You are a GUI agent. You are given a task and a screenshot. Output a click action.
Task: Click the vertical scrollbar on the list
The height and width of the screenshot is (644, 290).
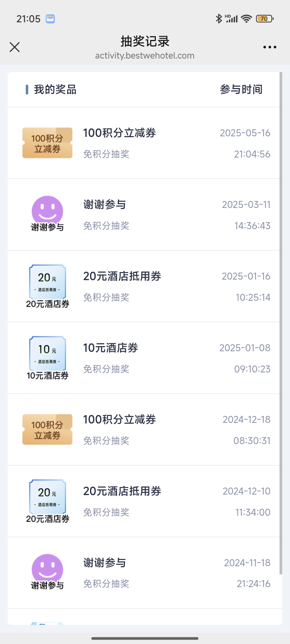[x=281, y=323]
